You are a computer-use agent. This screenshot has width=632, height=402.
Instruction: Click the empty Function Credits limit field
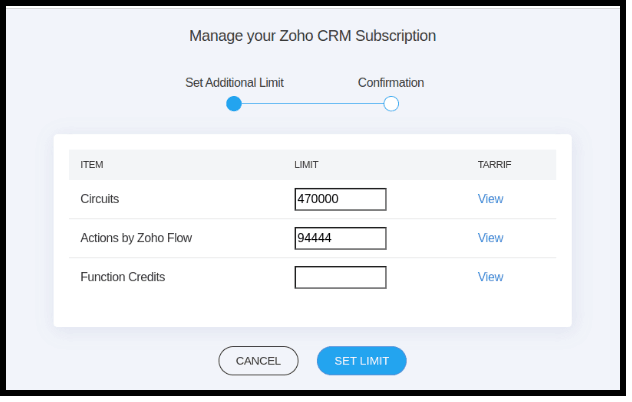coord(340,277)
